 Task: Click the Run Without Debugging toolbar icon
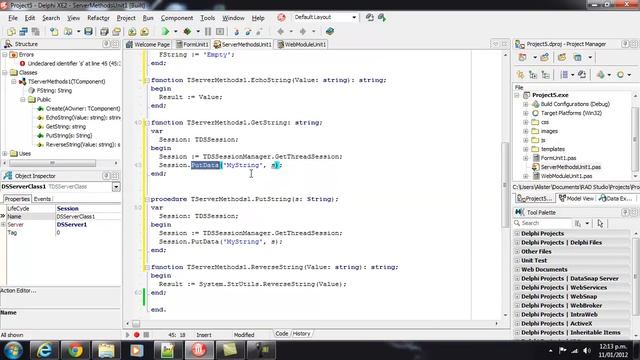[x=187, y=31]
